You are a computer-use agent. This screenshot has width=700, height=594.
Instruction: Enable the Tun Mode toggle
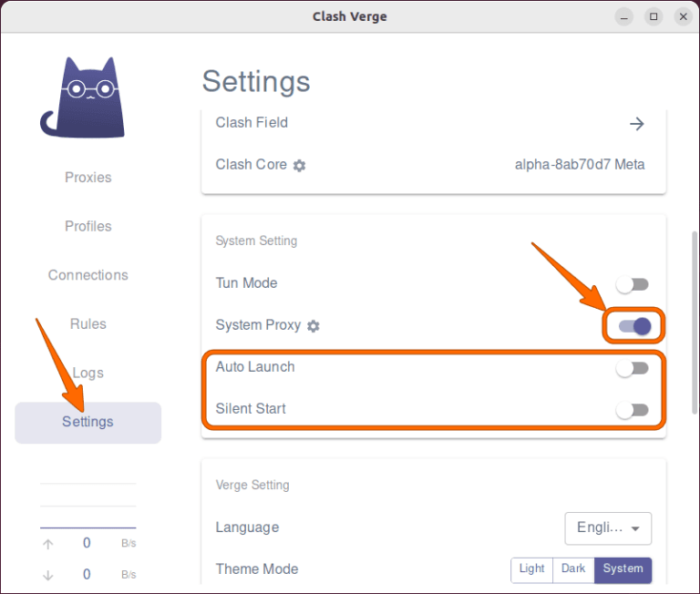pyautogui.click(x=633, y=285)
